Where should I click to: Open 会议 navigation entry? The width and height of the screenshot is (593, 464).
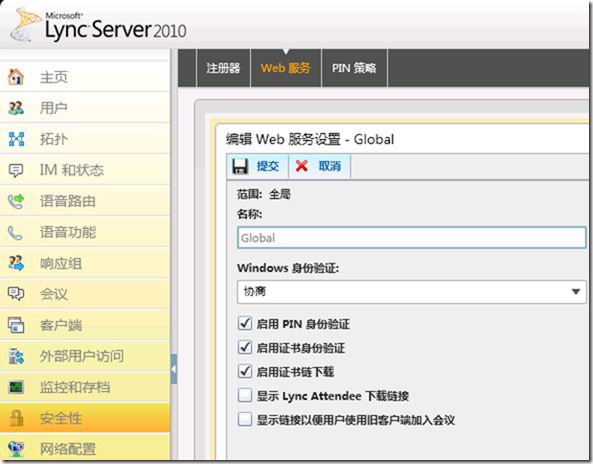(85, 294)
